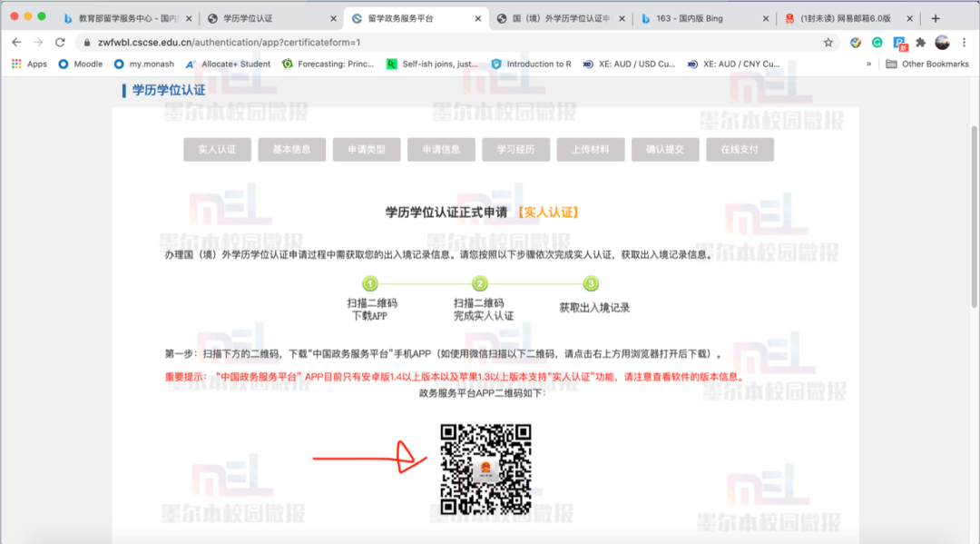980x544 pixels.
Task: Click the 申请信息 step button
Action: 441,150
